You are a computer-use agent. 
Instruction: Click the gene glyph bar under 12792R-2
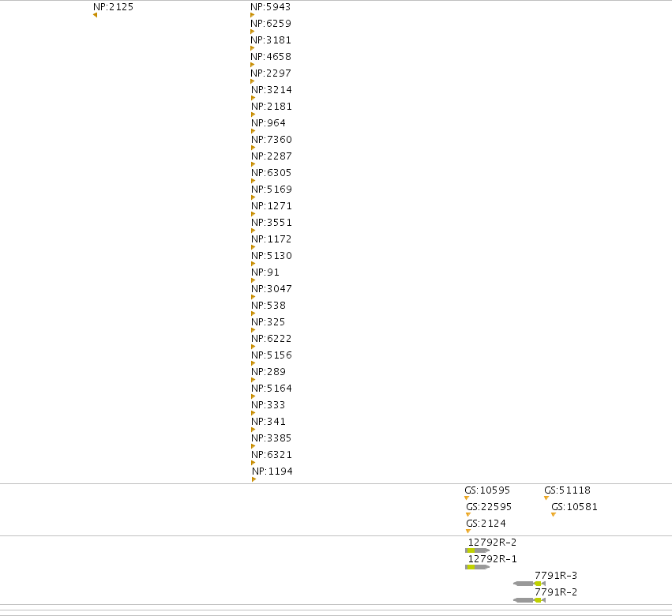click(x=478, y=550)
